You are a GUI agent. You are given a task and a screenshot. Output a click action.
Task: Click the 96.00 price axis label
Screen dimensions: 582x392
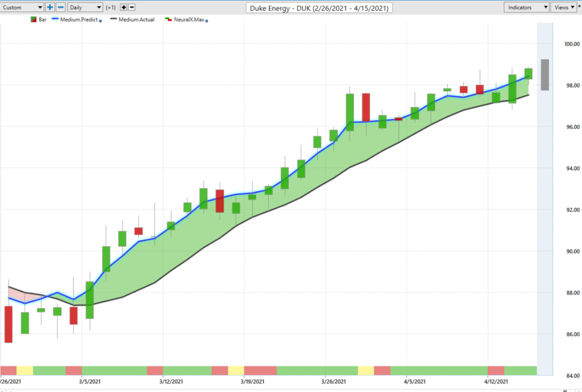(x=572, y=127)
